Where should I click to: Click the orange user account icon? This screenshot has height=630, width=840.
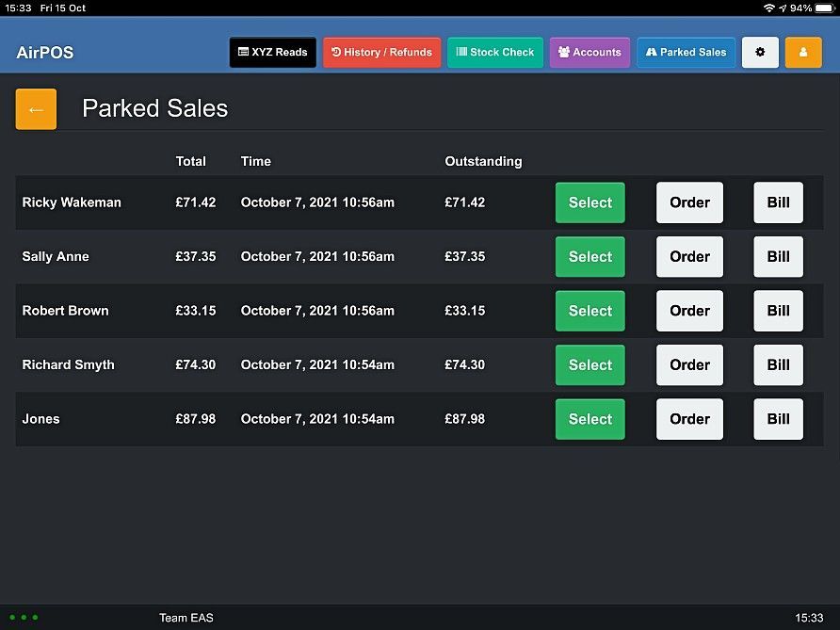click(x=802, y=52)
